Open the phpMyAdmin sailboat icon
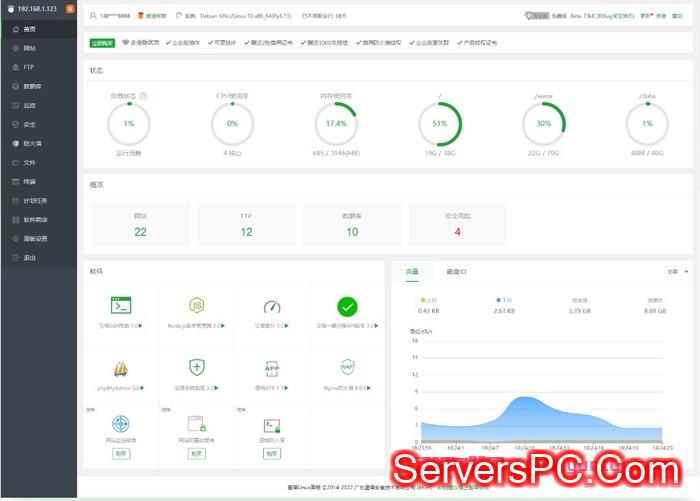Image resolution: width=700 pixels, height=501 pixels. pos(121,367)
